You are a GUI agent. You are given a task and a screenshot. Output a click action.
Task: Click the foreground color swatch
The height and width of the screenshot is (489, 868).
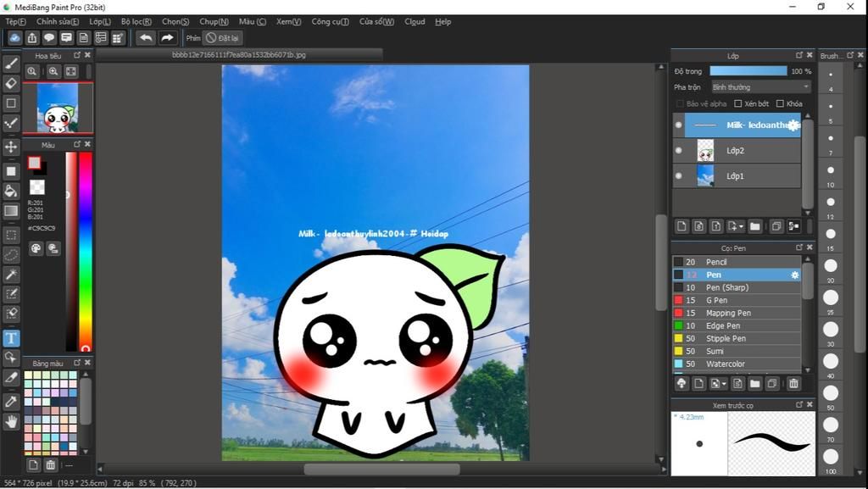point(34,163)
